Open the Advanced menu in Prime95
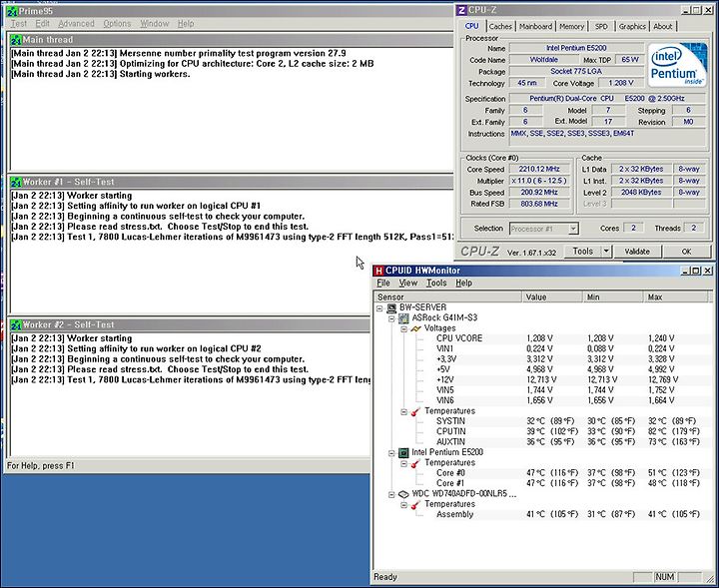719x588 pixels. pos(76,23)
